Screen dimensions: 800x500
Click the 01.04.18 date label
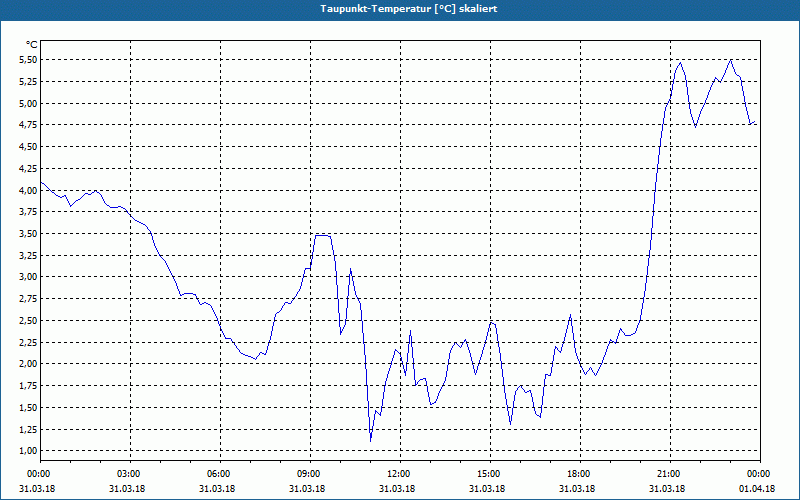[x=757, y=488]
